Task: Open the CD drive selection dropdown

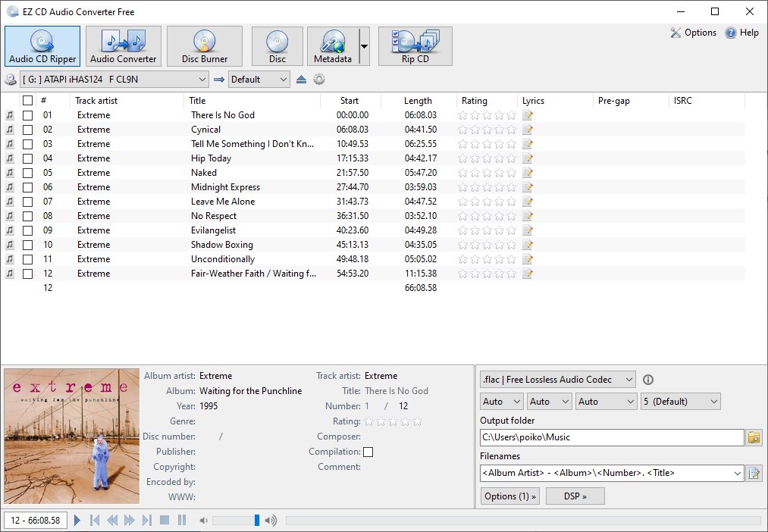Action: (x=202, y=79)
